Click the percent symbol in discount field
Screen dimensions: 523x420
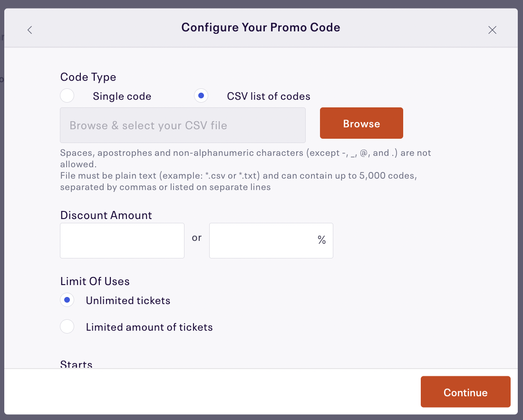click(x=322, y=240)
